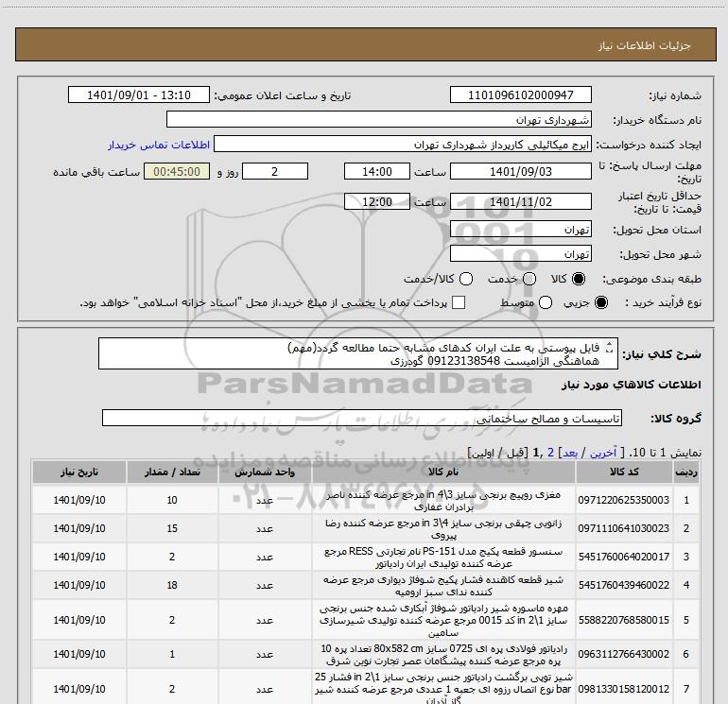Click the delivery city field تهران
Screen dimensions: 728x704
(520, 254)
